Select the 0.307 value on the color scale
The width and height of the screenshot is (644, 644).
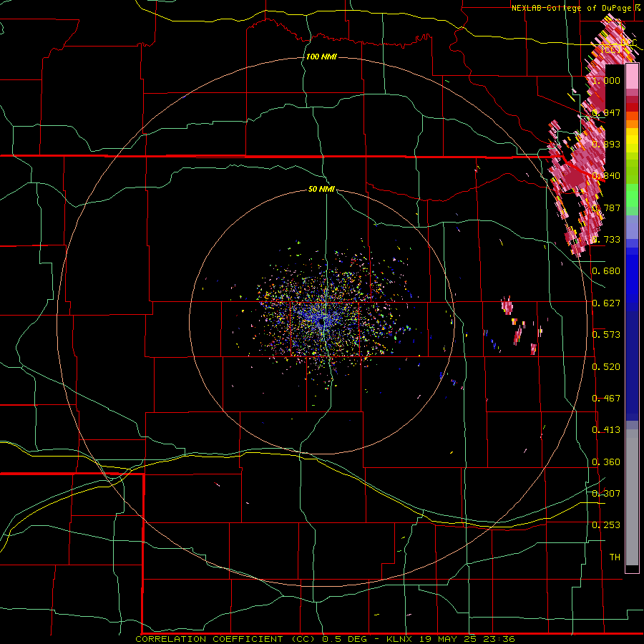[x=606, y=494]
